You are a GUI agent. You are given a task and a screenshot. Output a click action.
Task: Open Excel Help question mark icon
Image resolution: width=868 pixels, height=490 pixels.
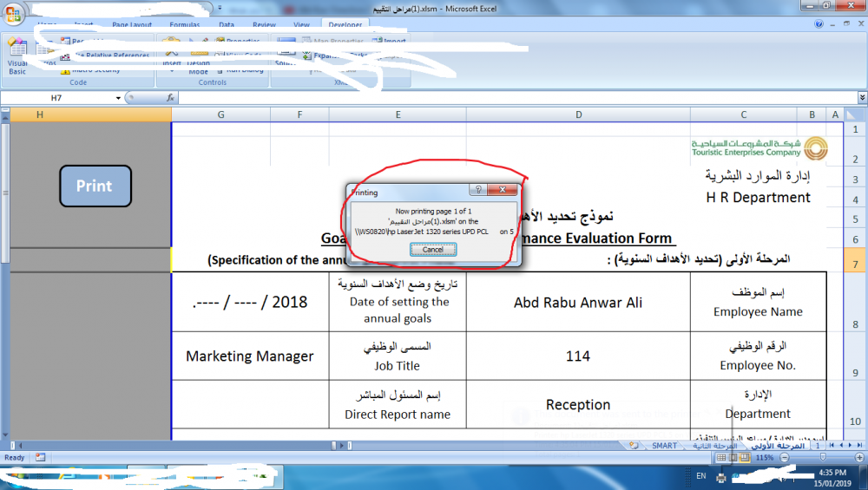point(819,23)
